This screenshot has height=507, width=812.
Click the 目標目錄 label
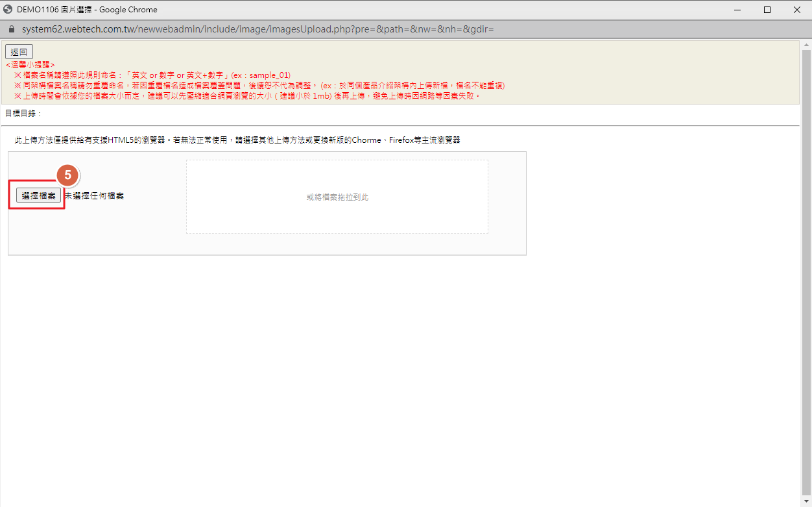(23, 113)
